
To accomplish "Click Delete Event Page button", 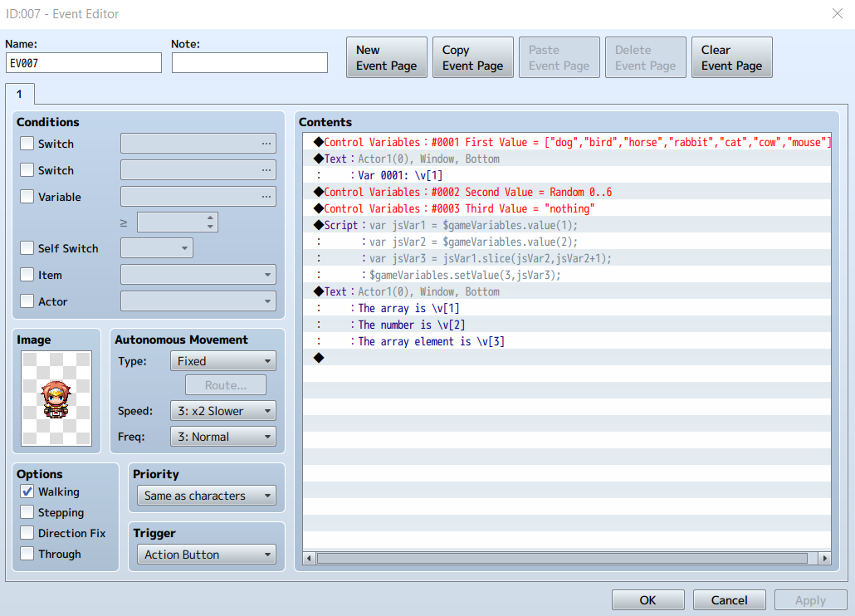I will pos(646,57).
